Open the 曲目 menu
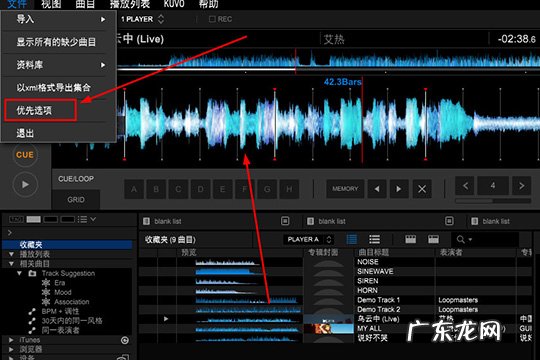The width and height of the screenshot is (540, 360). tap(85, 4)
